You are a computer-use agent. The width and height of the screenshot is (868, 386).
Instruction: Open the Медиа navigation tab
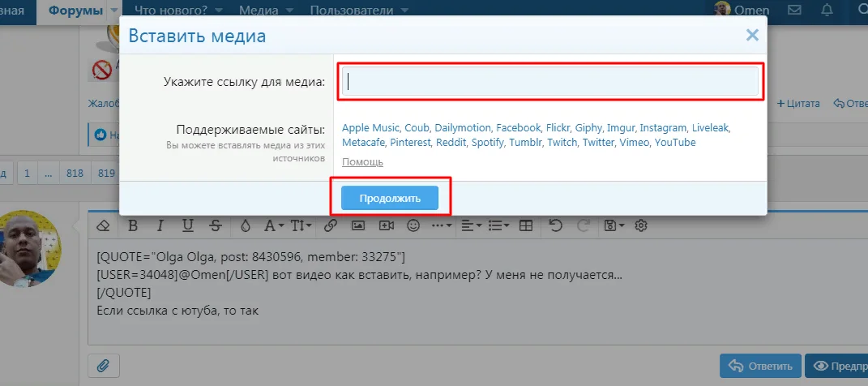259,11
